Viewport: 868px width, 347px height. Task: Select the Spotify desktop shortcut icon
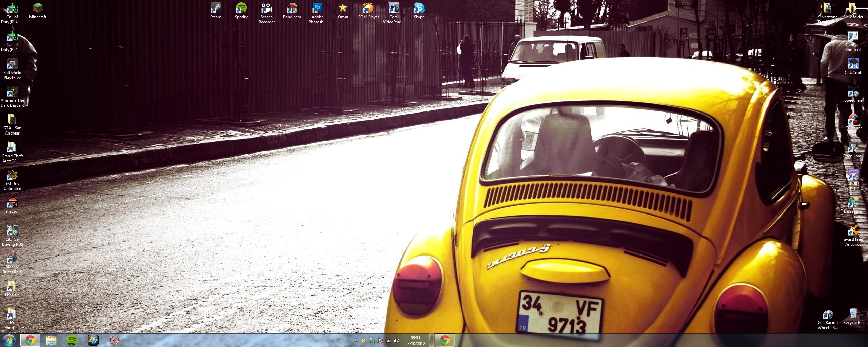pos(241,11)
